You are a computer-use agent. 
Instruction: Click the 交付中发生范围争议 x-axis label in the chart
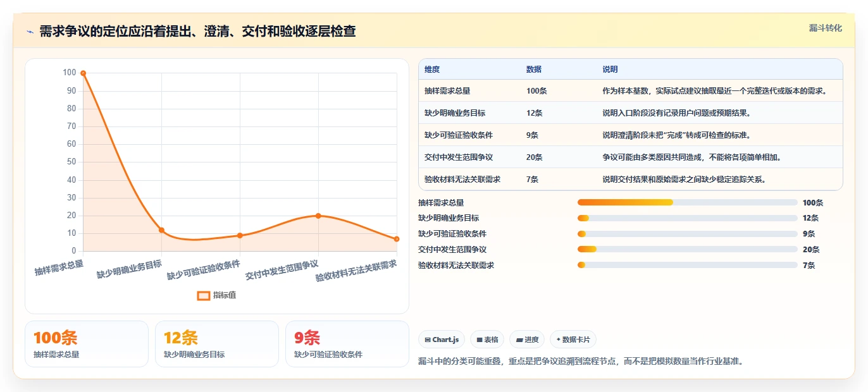282,271
